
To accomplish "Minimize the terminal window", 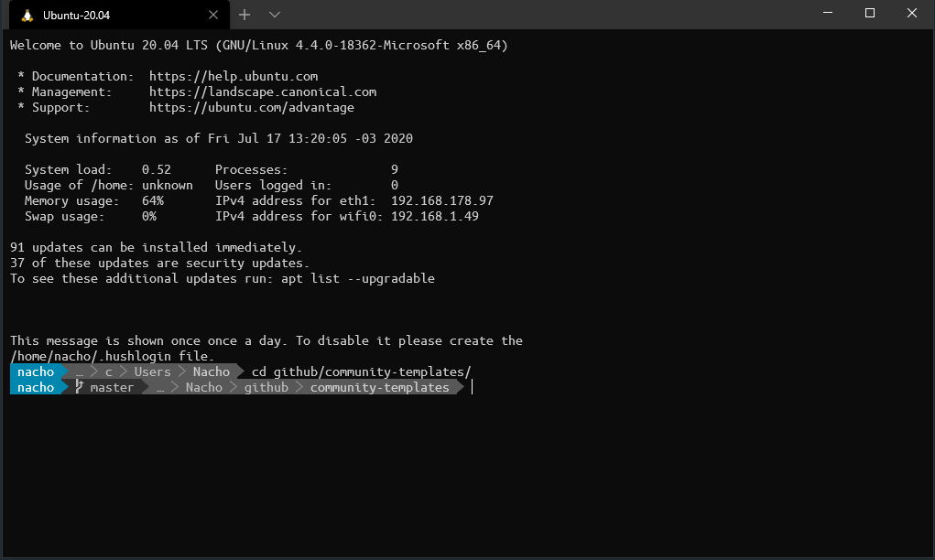I will tap(828, 13).
